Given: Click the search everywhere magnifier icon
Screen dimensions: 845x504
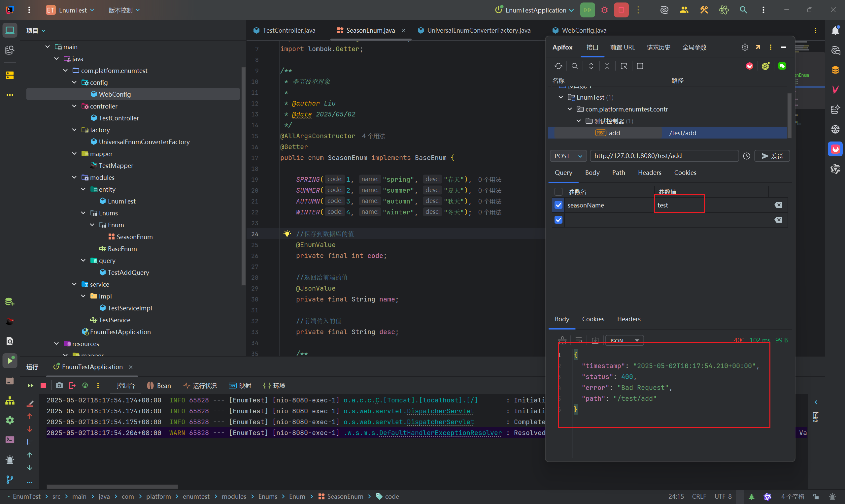Looking at the screenshot, I should pos(743,10).
